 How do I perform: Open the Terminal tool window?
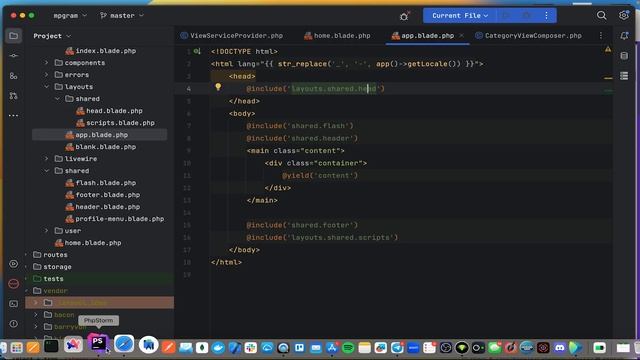(x=13, y=304)
